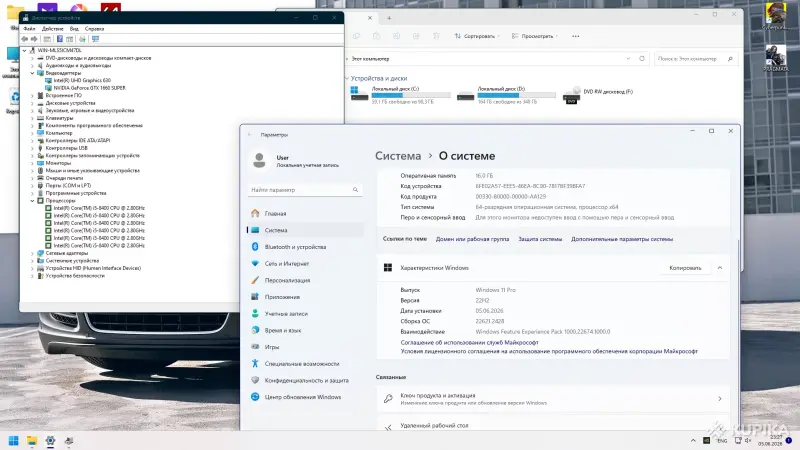
Task: Click the update driver icon in Device Manager toolbar
Action: tap(82, 39)
